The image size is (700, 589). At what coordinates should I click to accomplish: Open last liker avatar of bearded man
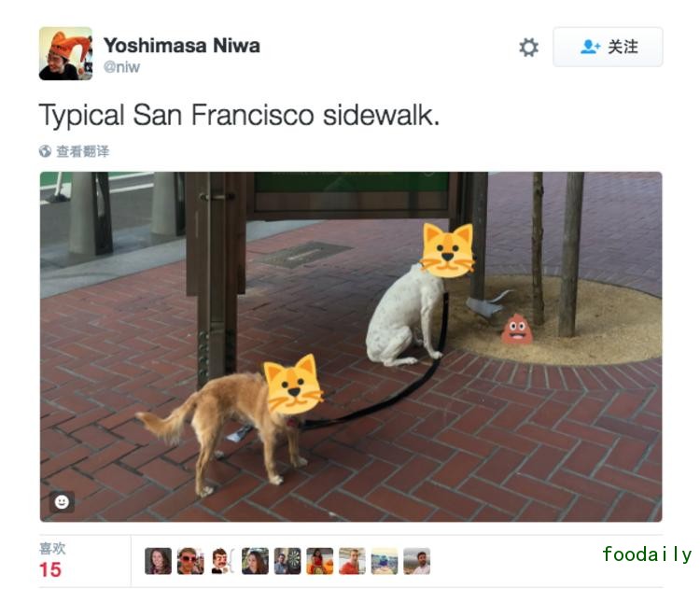tap(416, 561)
